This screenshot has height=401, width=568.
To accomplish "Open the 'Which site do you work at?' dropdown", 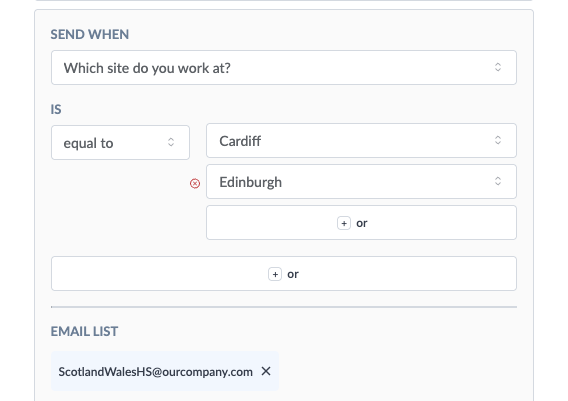I will (x=284, y=68).
